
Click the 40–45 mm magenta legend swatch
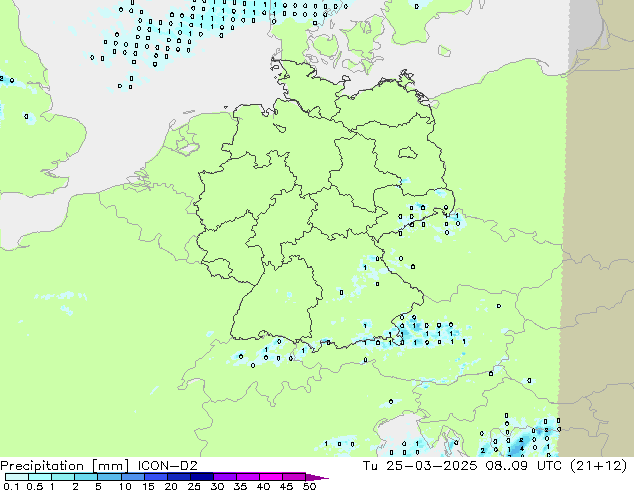(271, 477)
